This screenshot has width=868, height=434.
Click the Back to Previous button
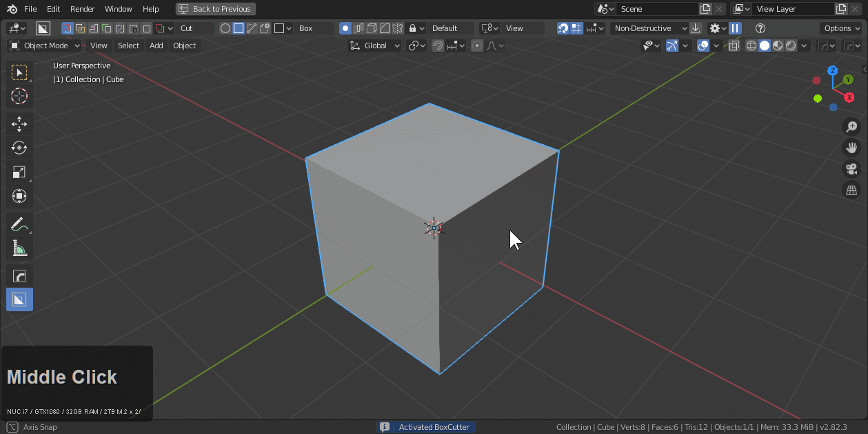coord(216,9)
